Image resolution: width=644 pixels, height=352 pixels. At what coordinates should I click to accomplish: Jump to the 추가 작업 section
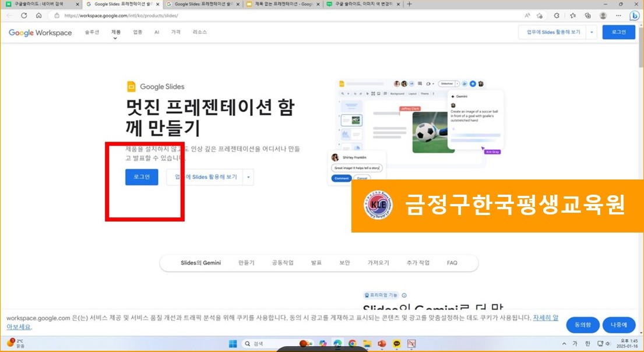point(418,263)
